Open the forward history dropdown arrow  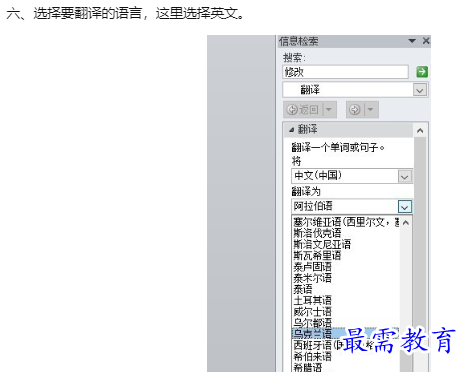point(371,109)
